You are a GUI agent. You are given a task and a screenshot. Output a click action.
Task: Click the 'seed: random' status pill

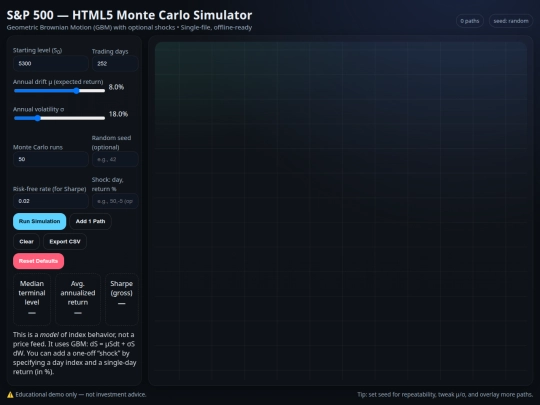511,21
